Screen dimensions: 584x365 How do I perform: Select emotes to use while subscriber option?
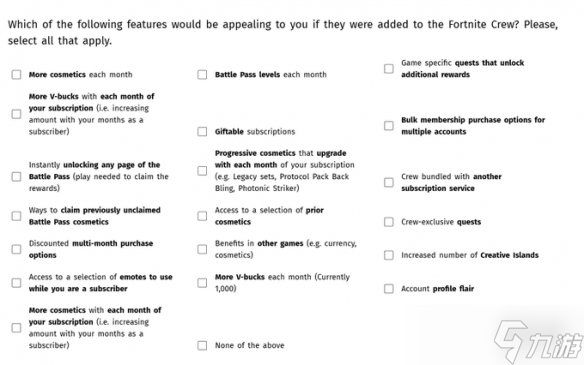tap(16, 283)
